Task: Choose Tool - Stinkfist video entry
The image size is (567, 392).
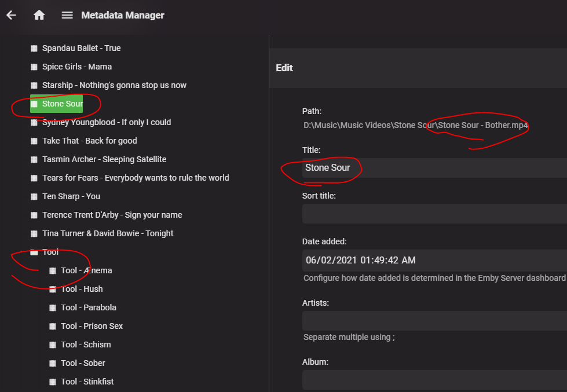Action: click(87, 382)
